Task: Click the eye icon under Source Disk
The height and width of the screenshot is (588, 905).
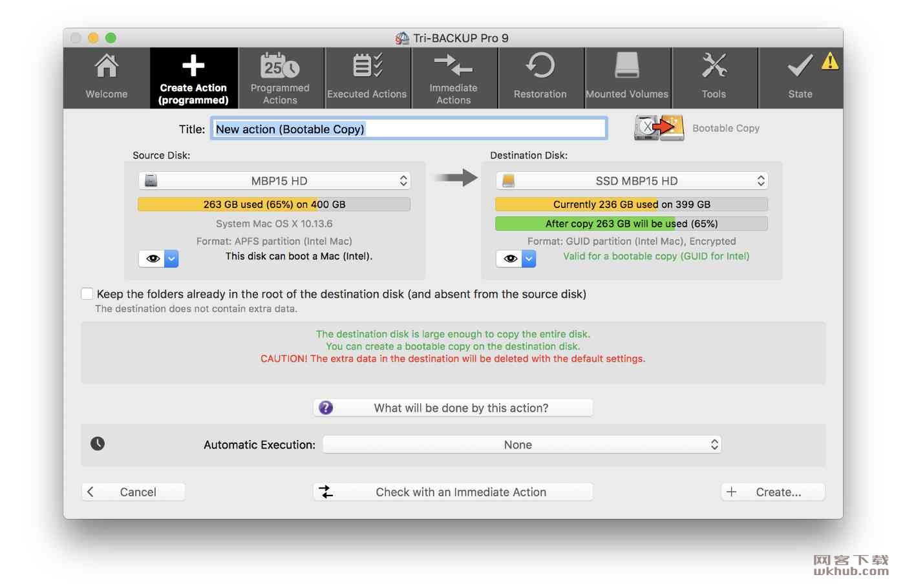Action: coord(153,258)
